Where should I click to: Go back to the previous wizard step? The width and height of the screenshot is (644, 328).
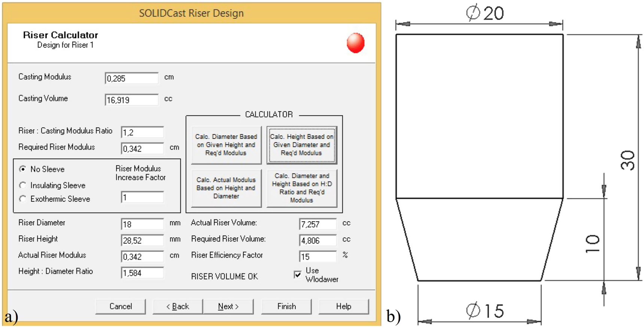[x=177, y=306]
